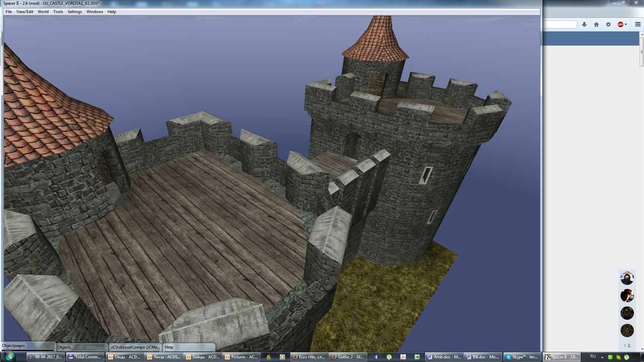
Task: Restore the minimized Help window
Action: point(189,347)
